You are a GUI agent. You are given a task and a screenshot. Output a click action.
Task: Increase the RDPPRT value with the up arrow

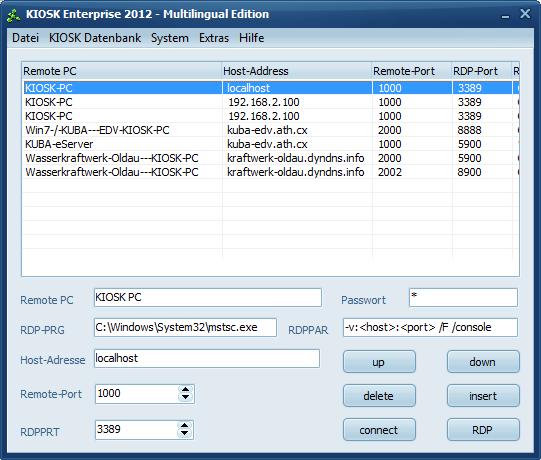click(185, 425)
